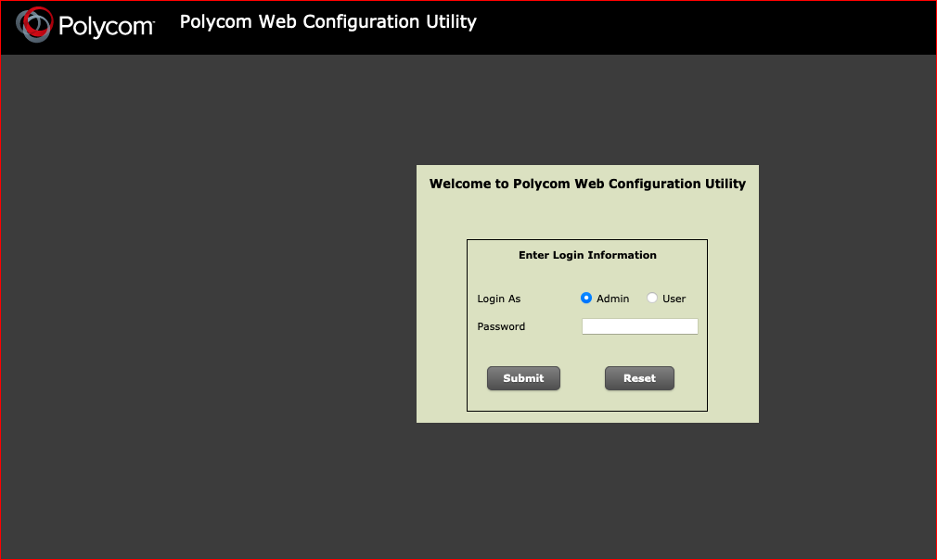Click the Reset button
The image size is (937, 560).
pyautogui.click(x=639, y=378)
